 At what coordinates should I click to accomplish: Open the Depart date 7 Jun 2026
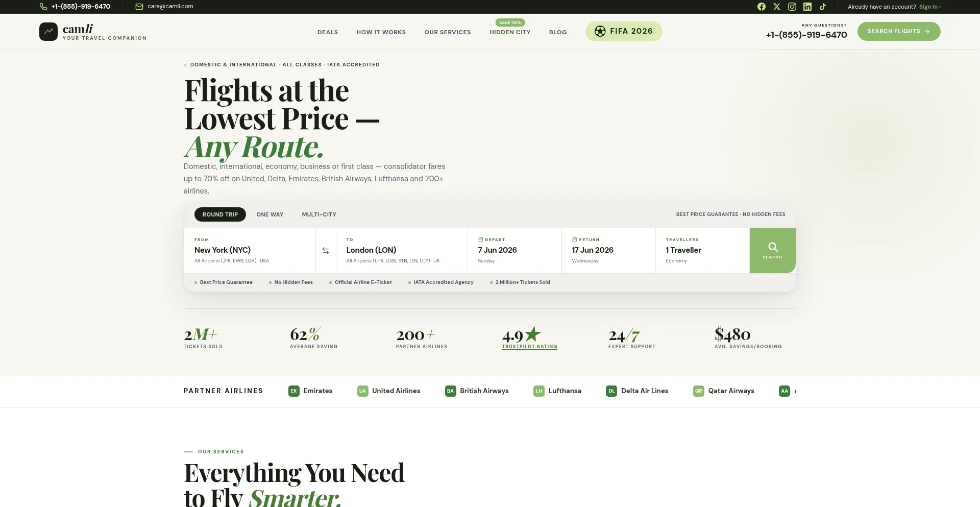tap(514, 251)
